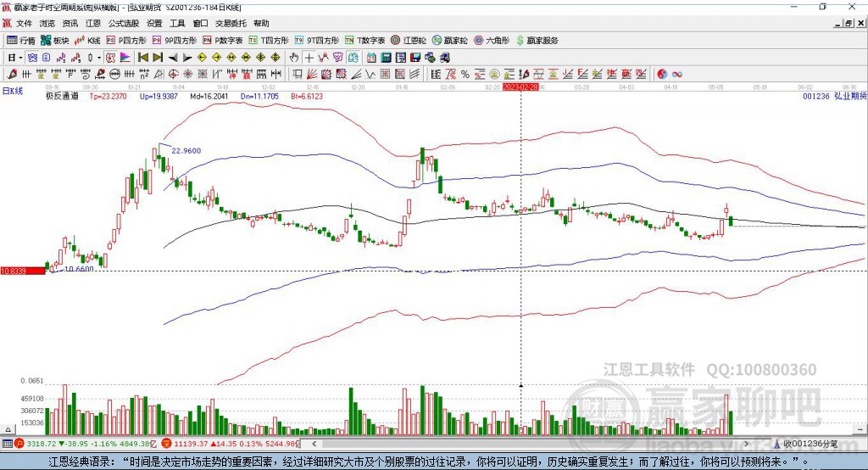Viewport: 868px width, 470px height.
Task: Select the red crosshair target tool
Action: click(173, 74)
